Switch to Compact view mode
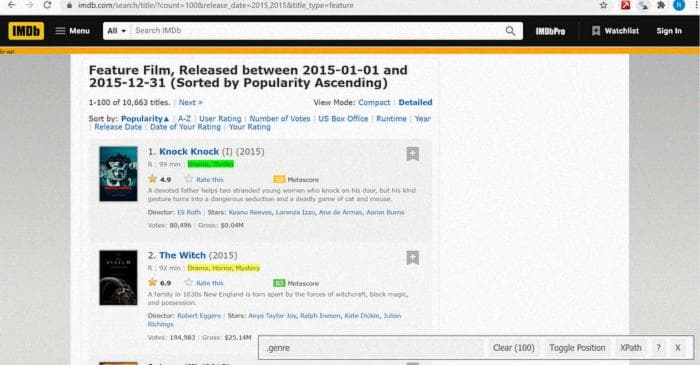700x365 pixels. point(374,102)
